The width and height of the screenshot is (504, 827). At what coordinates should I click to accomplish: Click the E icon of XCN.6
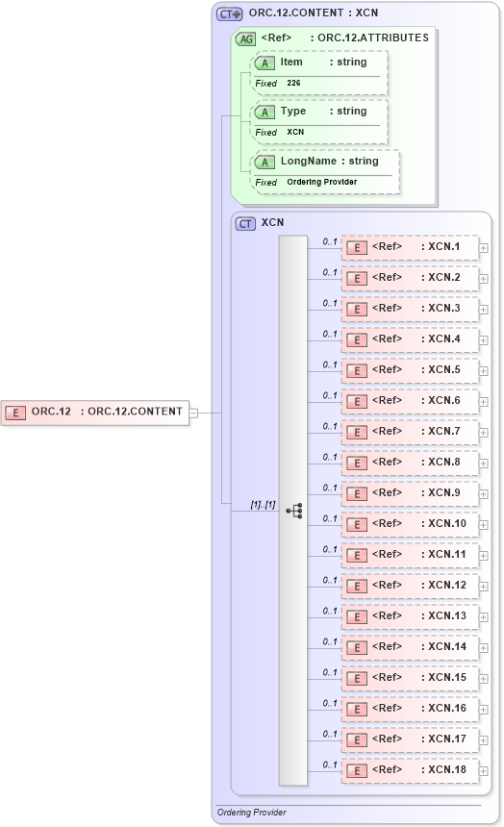click(x=357, y=402)
